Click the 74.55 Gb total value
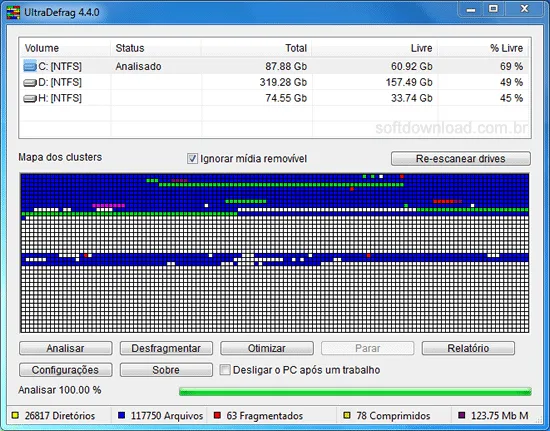This screenshot has width=550, height=431. pyautogui.click(x=286, y=98)
